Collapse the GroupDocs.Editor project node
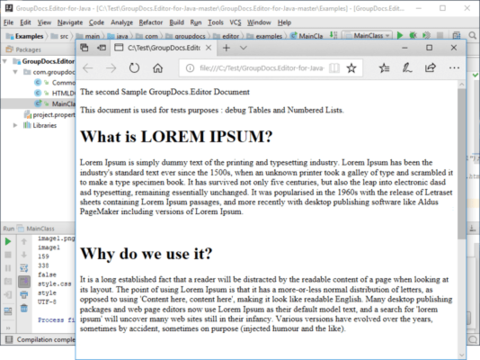 coord(5,61)
